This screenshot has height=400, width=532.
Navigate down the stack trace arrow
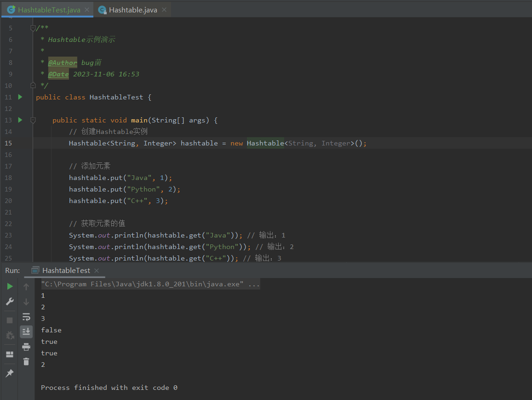point(26,301)
